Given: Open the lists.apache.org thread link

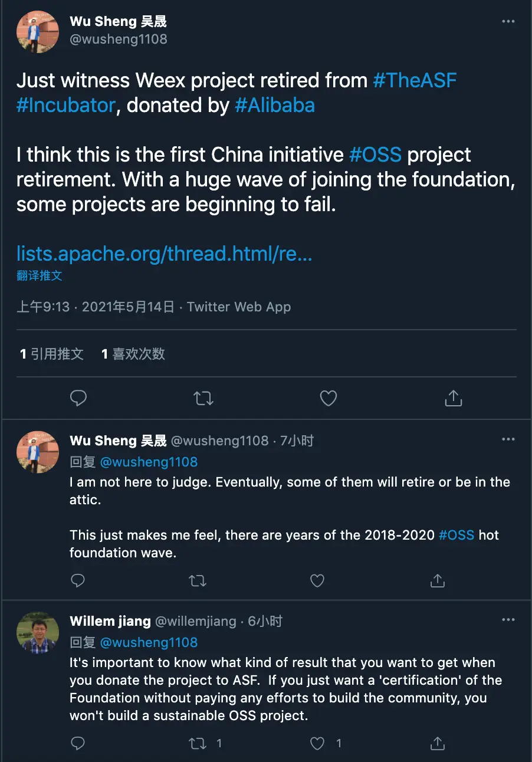Looking at the screenshot, I should click(x=164, y=254).
